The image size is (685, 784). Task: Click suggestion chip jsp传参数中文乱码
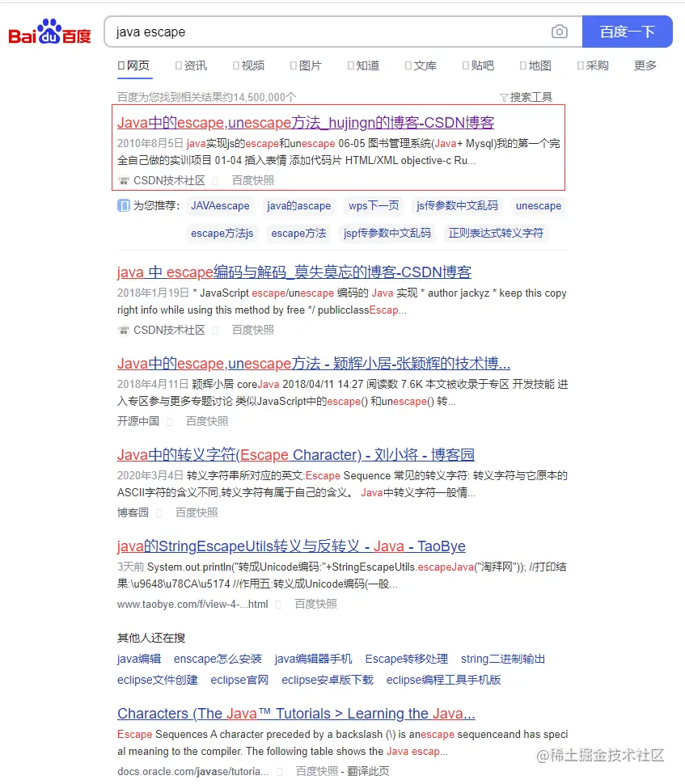[387, 233]
